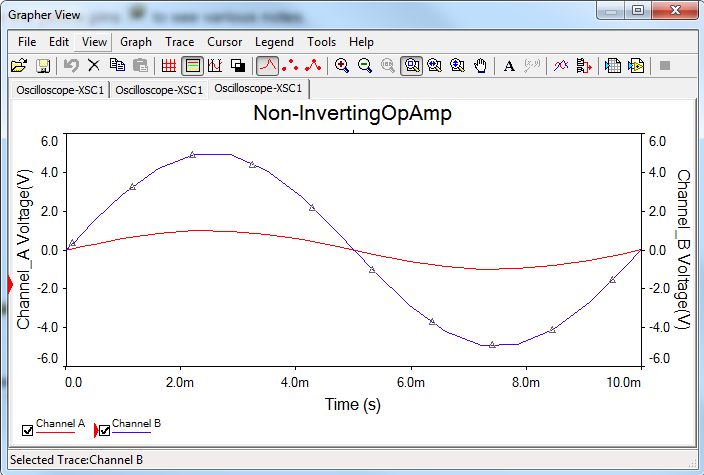This screenshot has height=475, width=704.
Task: Click the delete X toolbar icon
Action: pyautogui.click(x=93, y=66)
